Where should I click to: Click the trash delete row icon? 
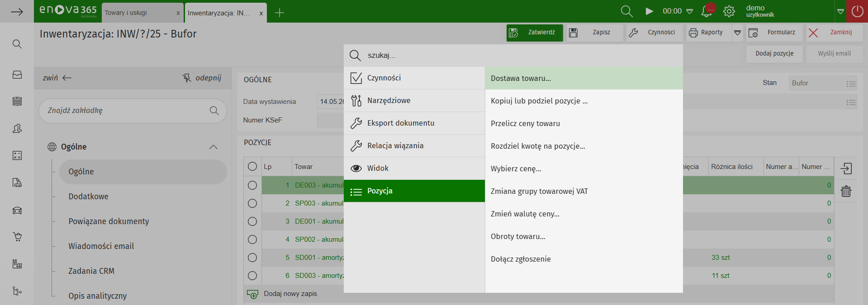pyautogui.click(x=846, y=191)
